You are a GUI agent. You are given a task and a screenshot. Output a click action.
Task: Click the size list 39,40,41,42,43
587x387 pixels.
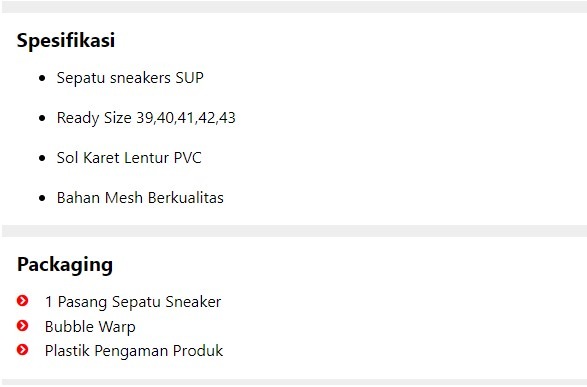point(186,118)
